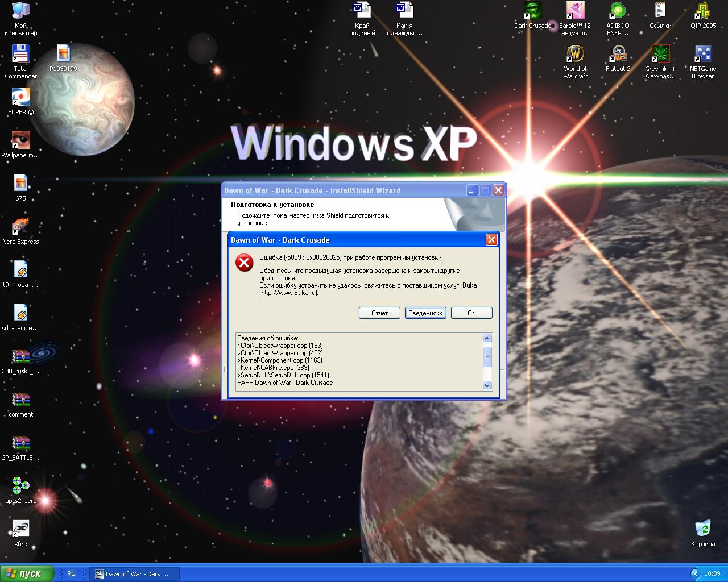Select the comment archive icon
This screenshot has height=582, width=728.
click(x=20, y=399)
